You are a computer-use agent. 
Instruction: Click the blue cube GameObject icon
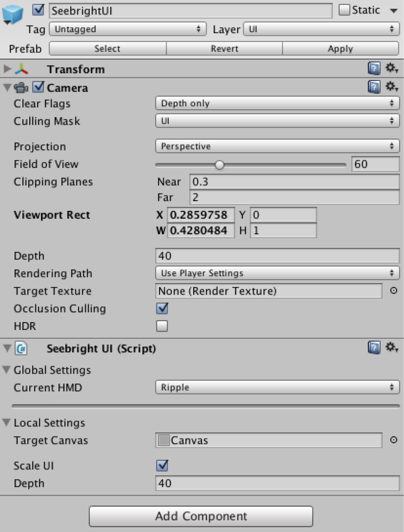tap(12, 14)
